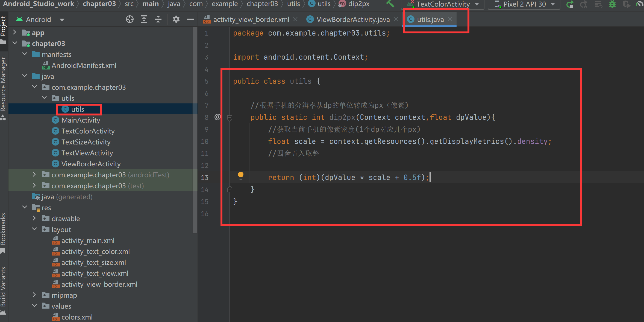Open the Resource Manager sidebar tab

(3, 88)
